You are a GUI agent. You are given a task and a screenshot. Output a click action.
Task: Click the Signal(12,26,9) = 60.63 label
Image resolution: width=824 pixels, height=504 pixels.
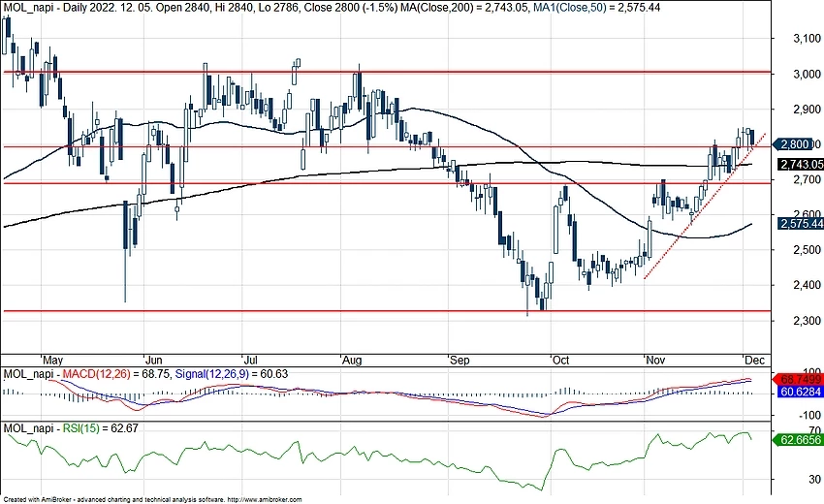(232, 374)
